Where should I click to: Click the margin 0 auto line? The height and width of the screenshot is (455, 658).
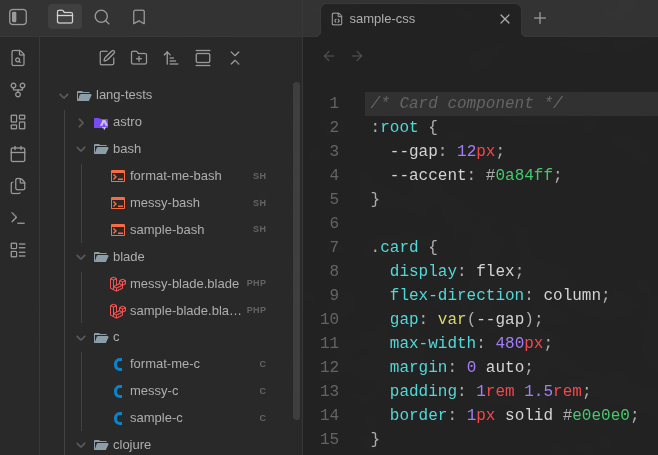pos(461,367)
